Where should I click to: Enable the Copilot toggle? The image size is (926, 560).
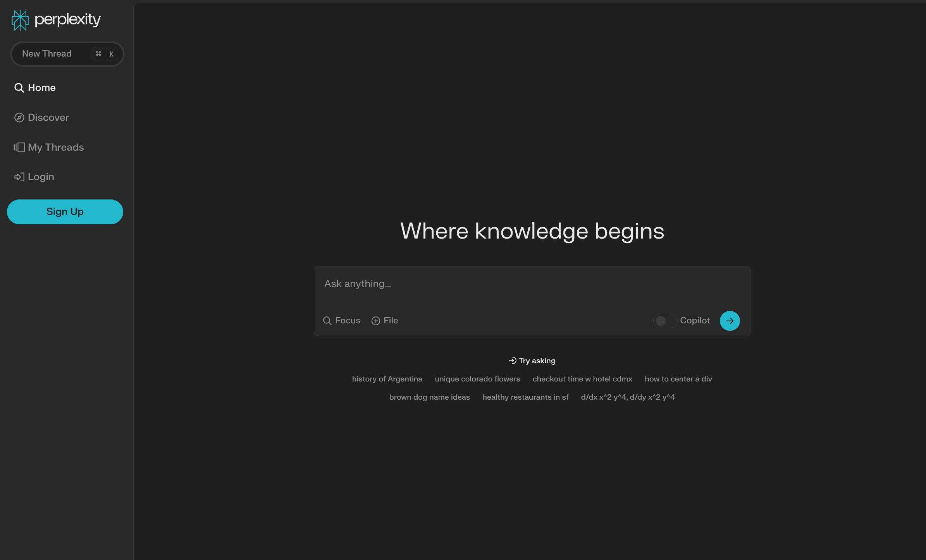[664, 321]
